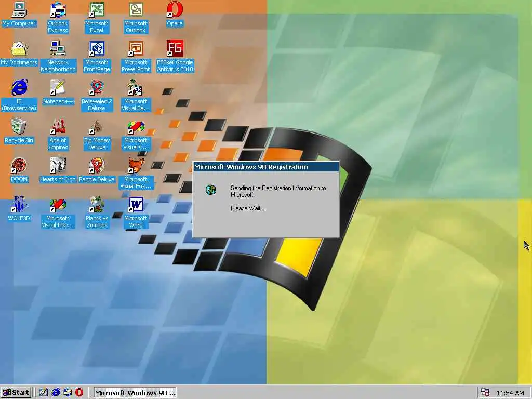Open IE (Browservice) desktop icon
This screenshot has width=532, height=399.
point(19,96)
